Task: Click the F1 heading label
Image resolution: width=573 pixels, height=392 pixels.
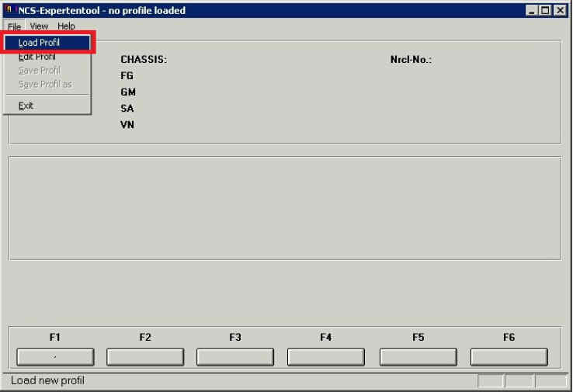Action: coord(55,337)
